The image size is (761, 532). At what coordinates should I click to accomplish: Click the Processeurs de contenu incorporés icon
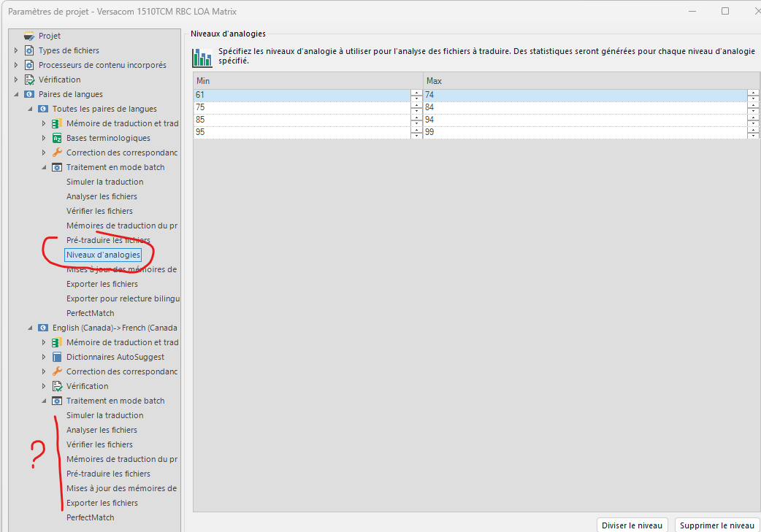pos(29,65)
